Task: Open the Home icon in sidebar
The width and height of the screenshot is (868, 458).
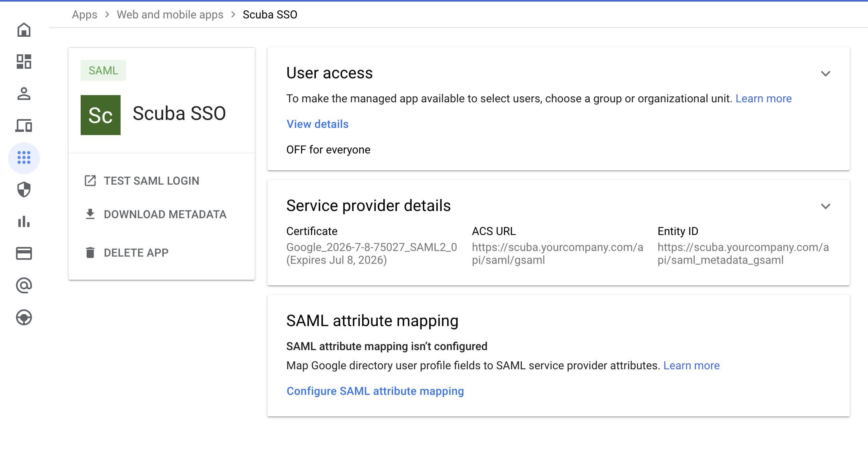Action: click(x=24, y=30)
